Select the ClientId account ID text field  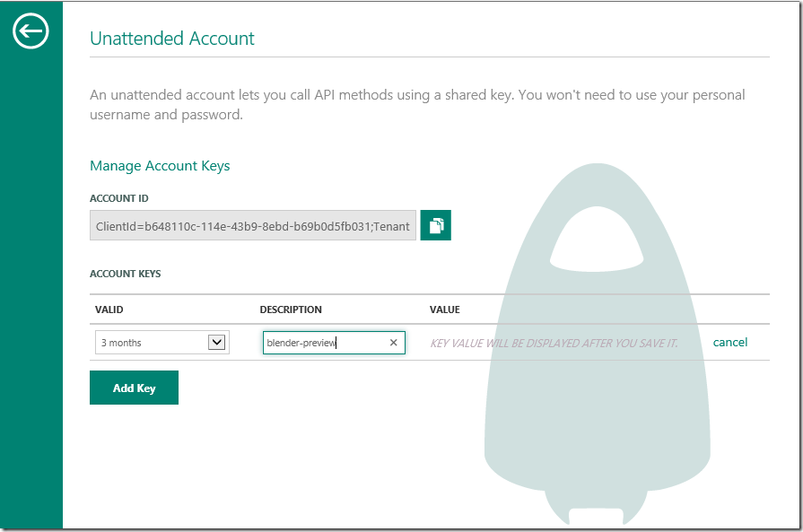click(x=252, y=226)
